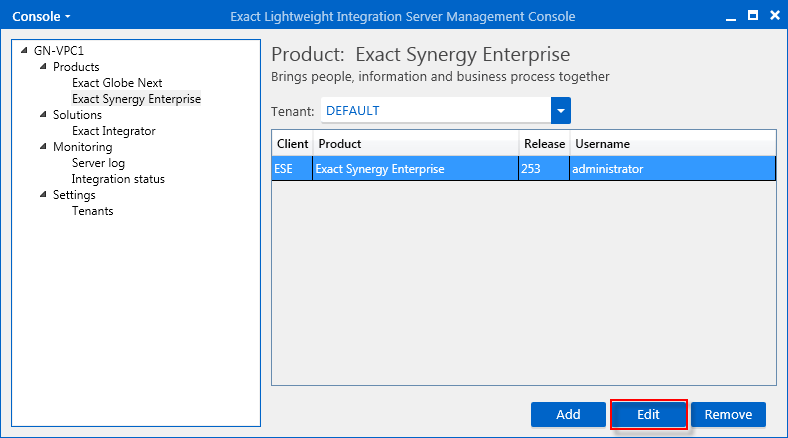The height and width of the screenshot is (438, 788).
Task: Click the Exact Synergy Enterprise table cell
Action: tap(416, 169)
